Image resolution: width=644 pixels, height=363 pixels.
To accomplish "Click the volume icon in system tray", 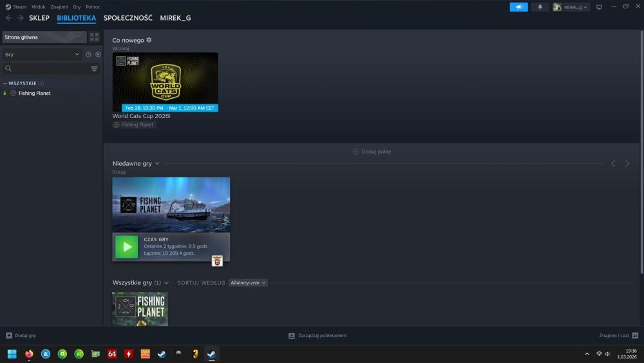I will 608,354.
